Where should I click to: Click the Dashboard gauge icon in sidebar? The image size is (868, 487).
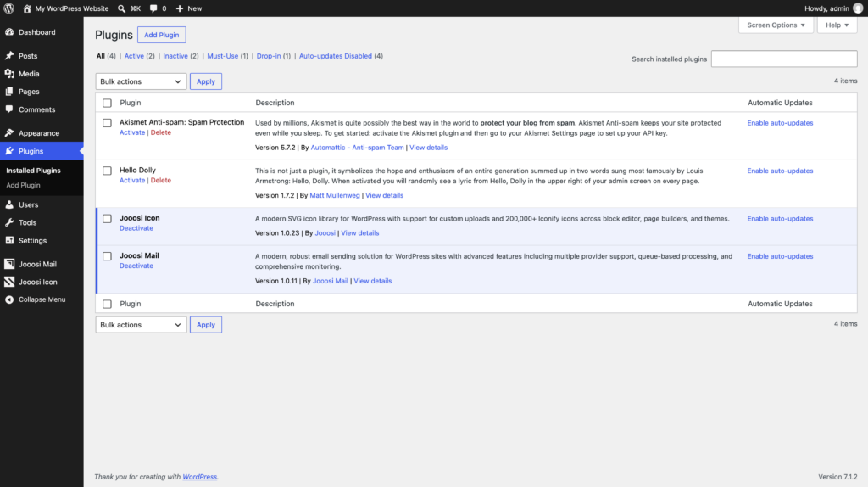[x=9, y=32]
